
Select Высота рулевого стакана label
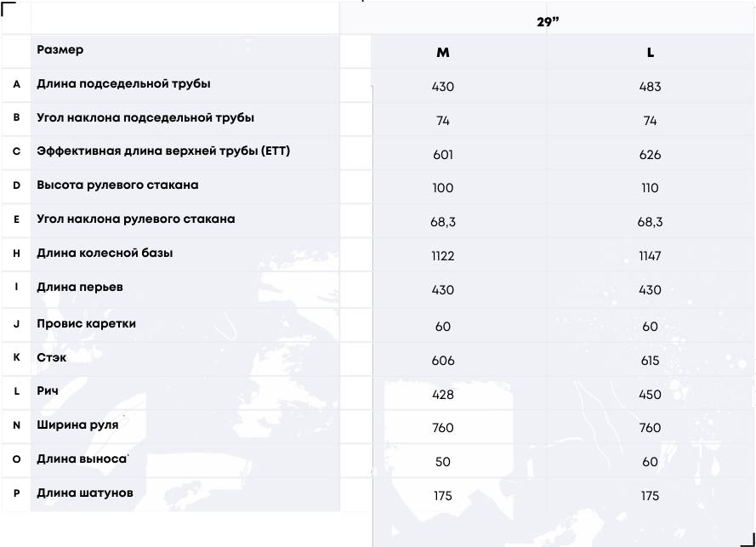tap(117, 185)
